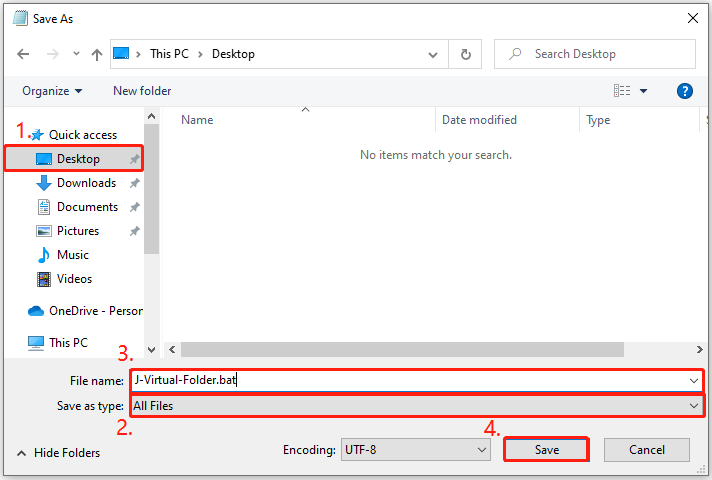This screenshot has width=712, height=480.
Task: Click the pin icon beside Documents
Action: click(134, 207)
